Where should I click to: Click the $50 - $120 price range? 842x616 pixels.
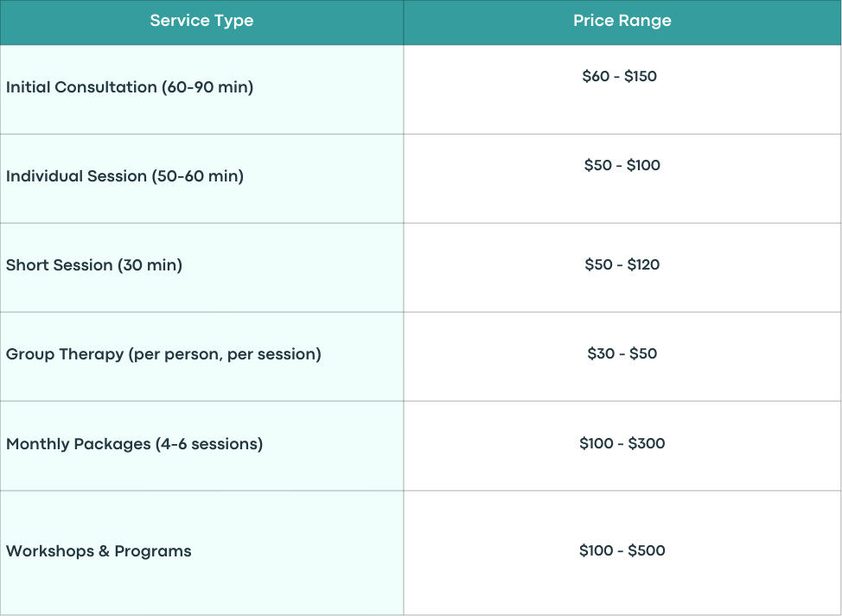pos(622,264)
